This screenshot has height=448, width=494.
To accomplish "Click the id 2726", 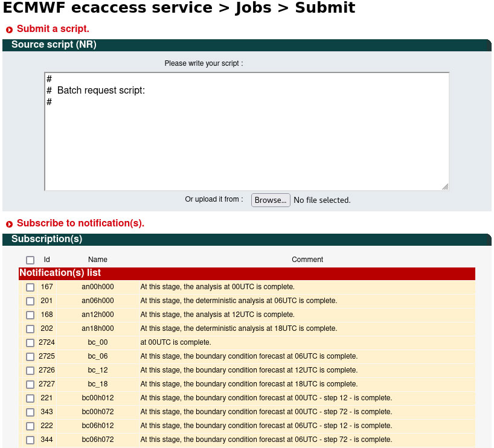I will [x=47, y=370].
